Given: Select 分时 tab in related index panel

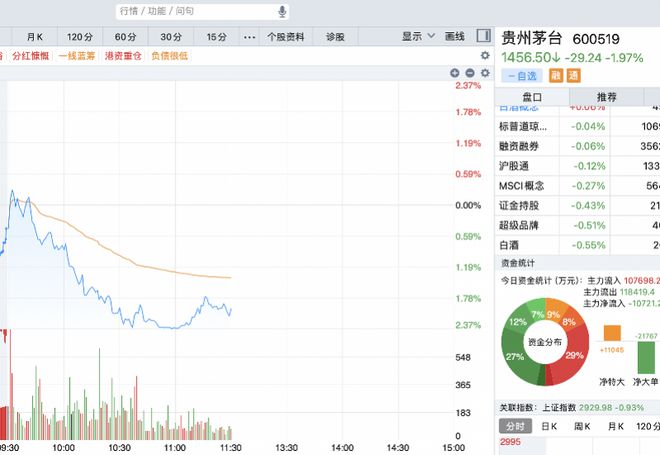Looking at the screenshot, I should pos(515,426).
